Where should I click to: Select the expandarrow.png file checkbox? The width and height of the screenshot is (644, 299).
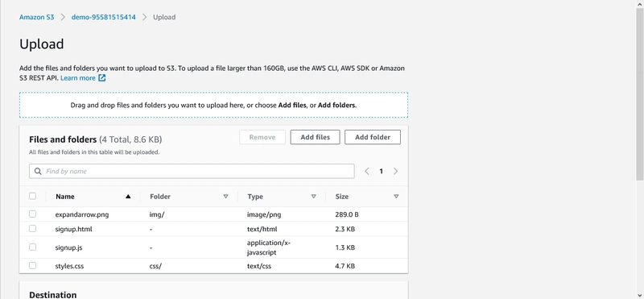tap(32, 214)
